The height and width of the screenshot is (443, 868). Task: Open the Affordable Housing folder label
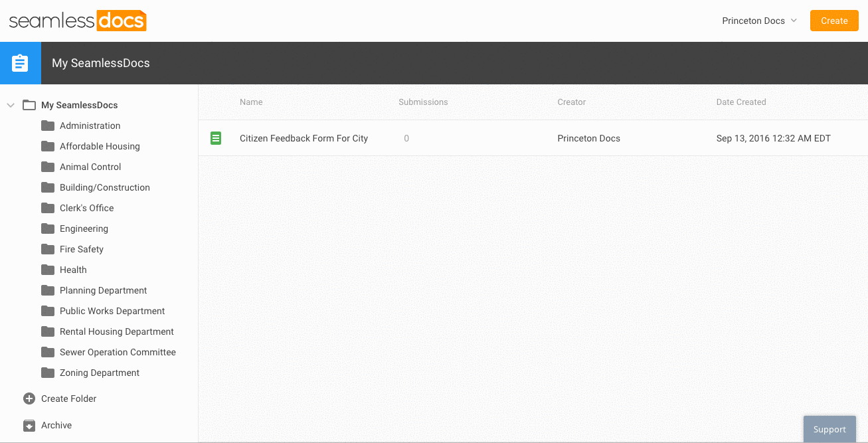click(x=100, y=146)
